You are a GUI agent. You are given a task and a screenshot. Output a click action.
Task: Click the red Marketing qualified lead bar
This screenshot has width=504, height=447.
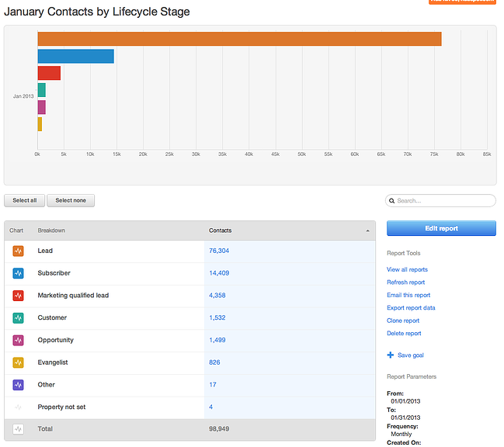[x=49, y=73]
